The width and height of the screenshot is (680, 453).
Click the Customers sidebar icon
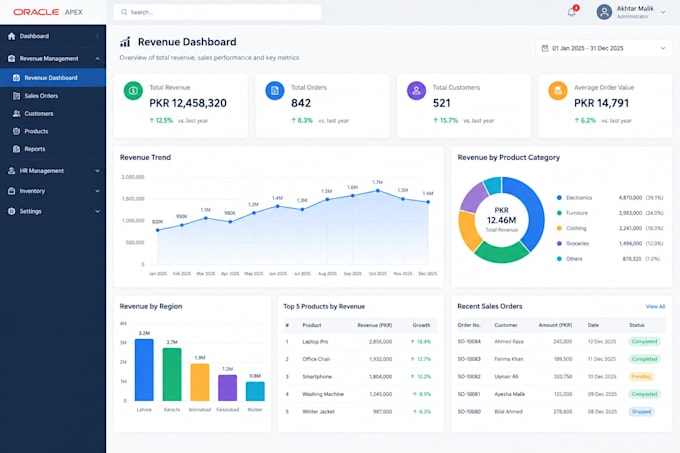(x=16, y=114)
